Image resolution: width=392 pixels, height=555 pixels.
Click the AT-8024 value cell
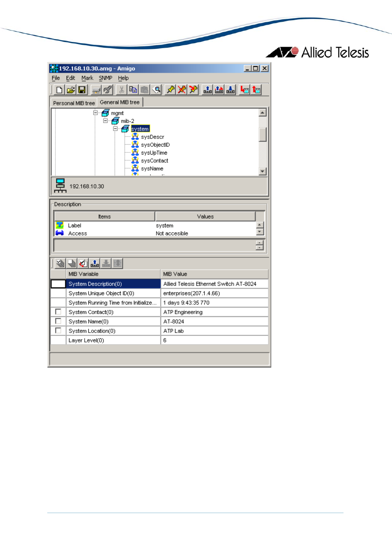point(214,321)
